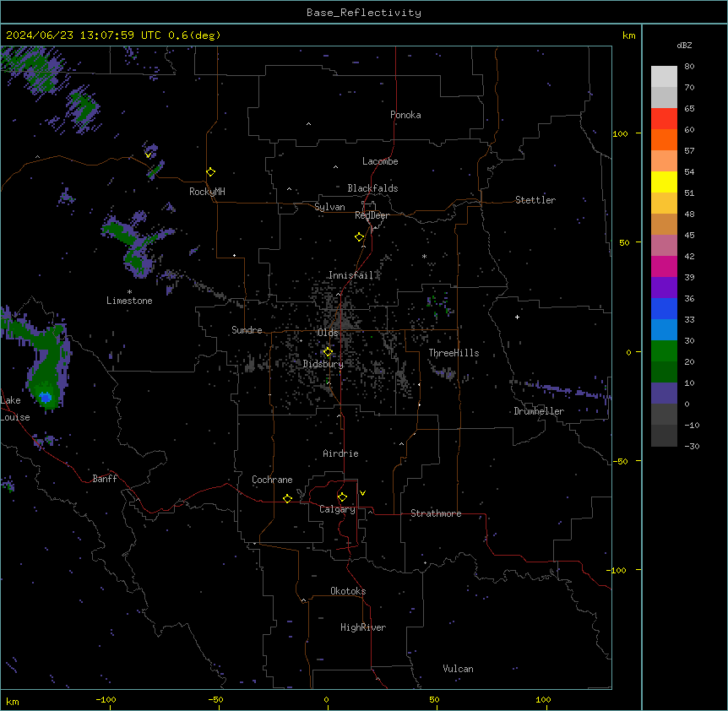Click the Sundre city label
Screen dimensions: 728x711
click(247, 330)
